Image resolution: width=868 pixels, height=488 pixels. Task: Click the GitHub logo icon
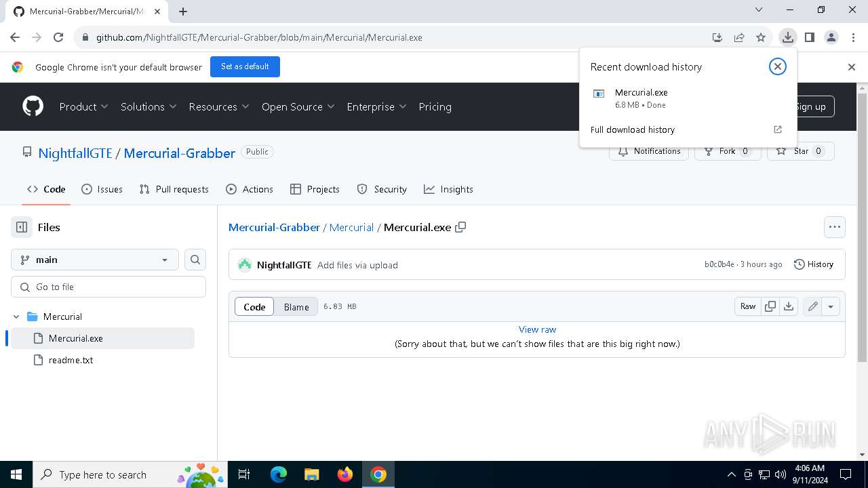(33, 106)
